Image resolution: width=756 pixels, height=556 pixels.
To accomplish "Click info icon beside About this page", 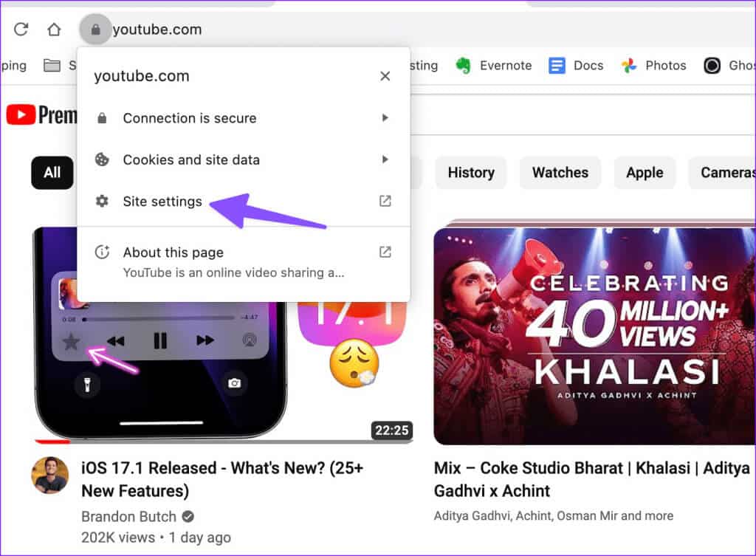I will click(102, 252).
